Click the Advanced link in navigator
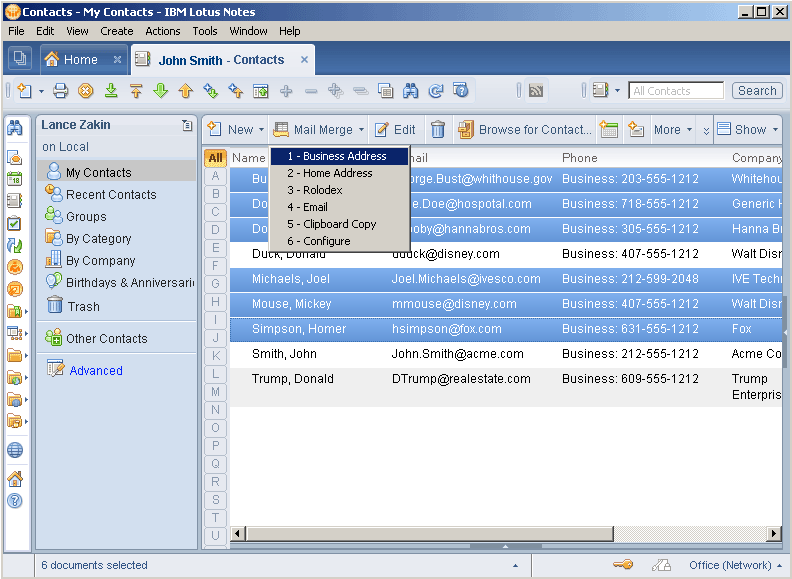 96,370
